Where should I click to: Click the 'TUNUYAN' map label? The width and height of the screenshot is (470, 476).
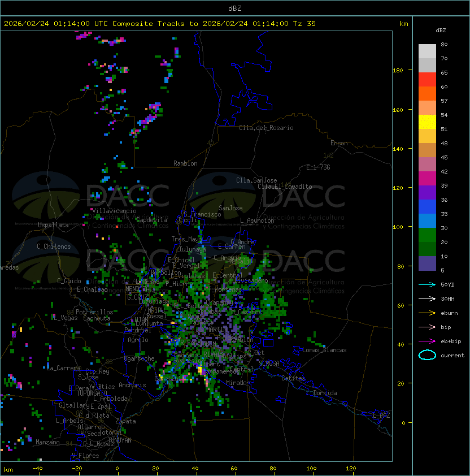tap(120, 440)
